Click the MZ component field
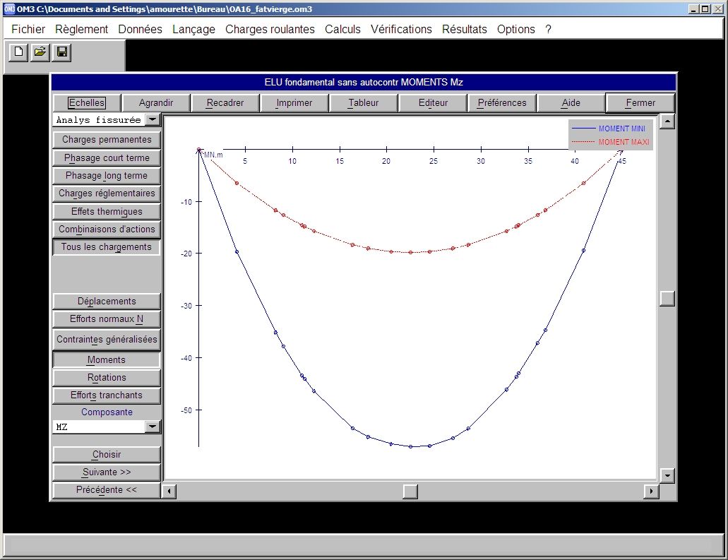Image resolution: width=728 pixels, height=560 pixels. (x=99, y=427)
